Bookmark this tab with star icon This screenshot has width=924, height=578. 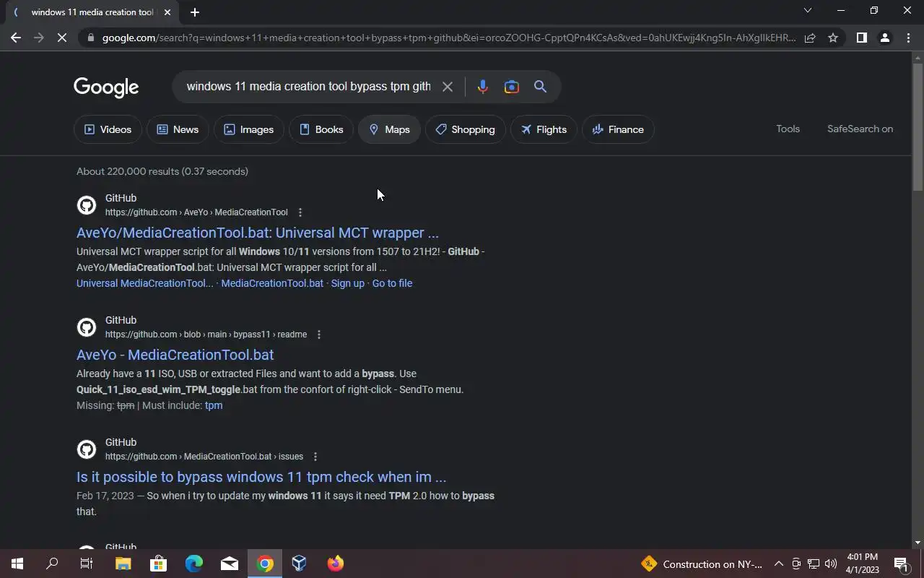point(833,38)
